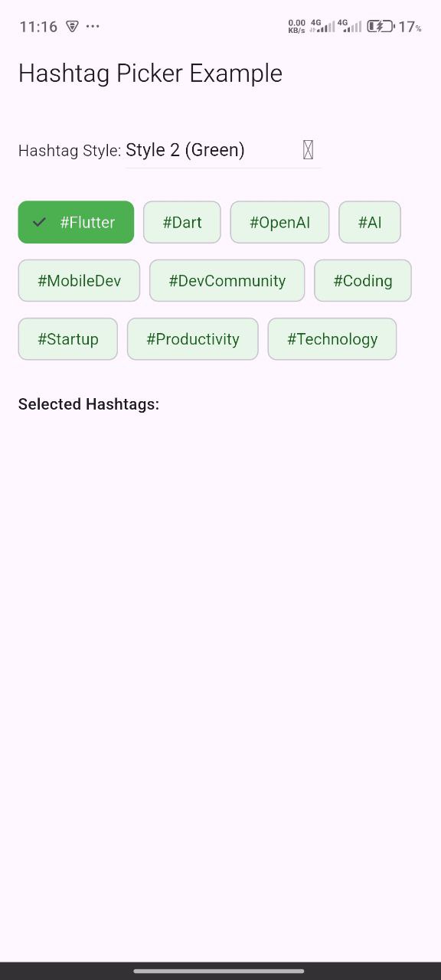Tap the shield VPN icon in status bar
This screenshot has height=980, width=441.
pyautogui.click(x=72, y=26)
